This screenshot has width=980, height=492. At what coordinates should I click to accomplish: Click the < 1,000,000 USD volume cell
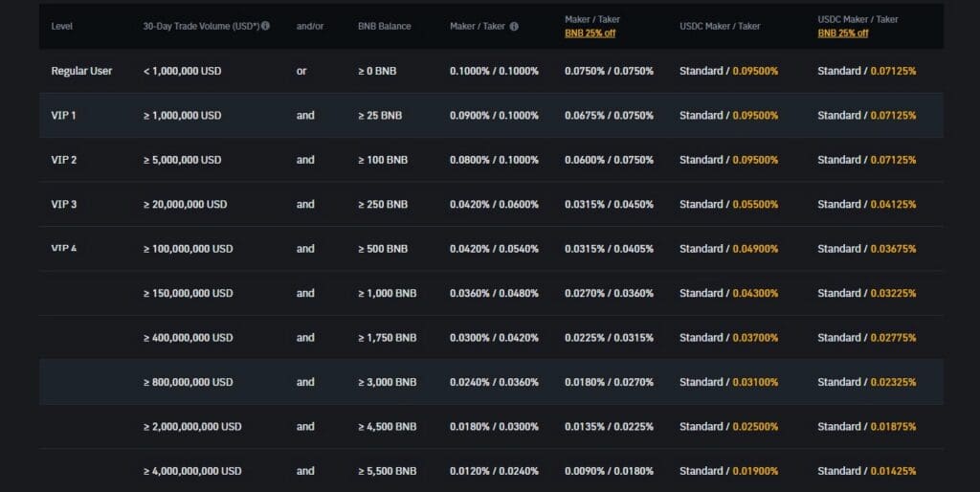pos(183,71)
